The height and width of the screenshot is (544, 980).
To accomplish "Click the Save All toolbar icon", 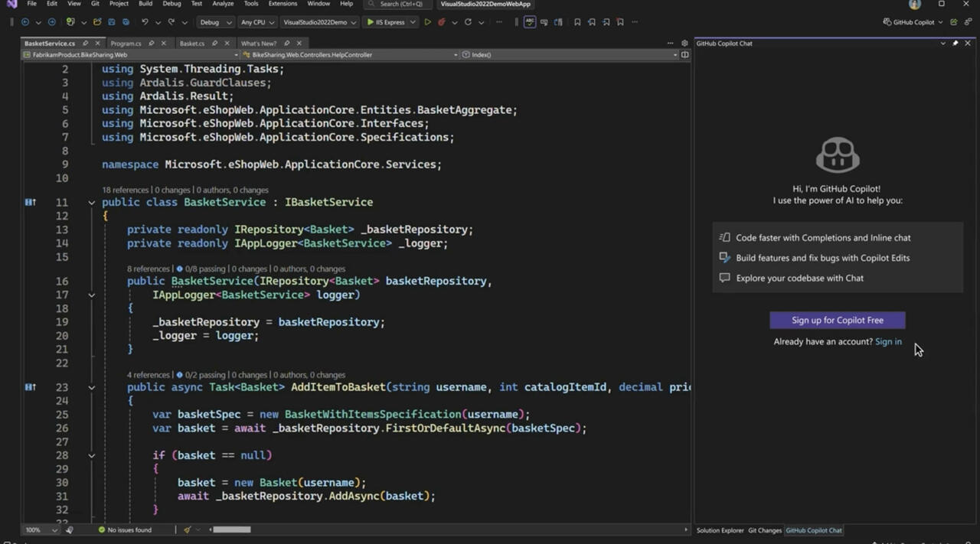I will [x=126, y=22].
